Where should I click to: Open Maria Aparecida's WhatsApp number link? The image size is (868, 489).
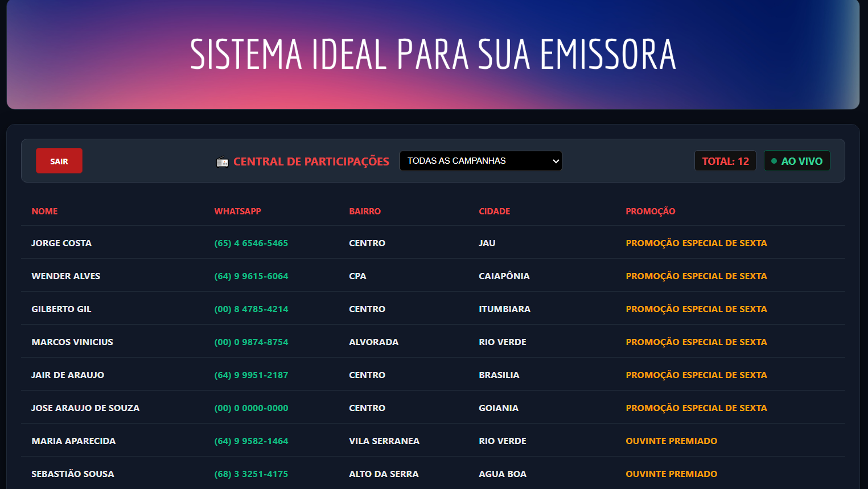[x=251, y=441]
